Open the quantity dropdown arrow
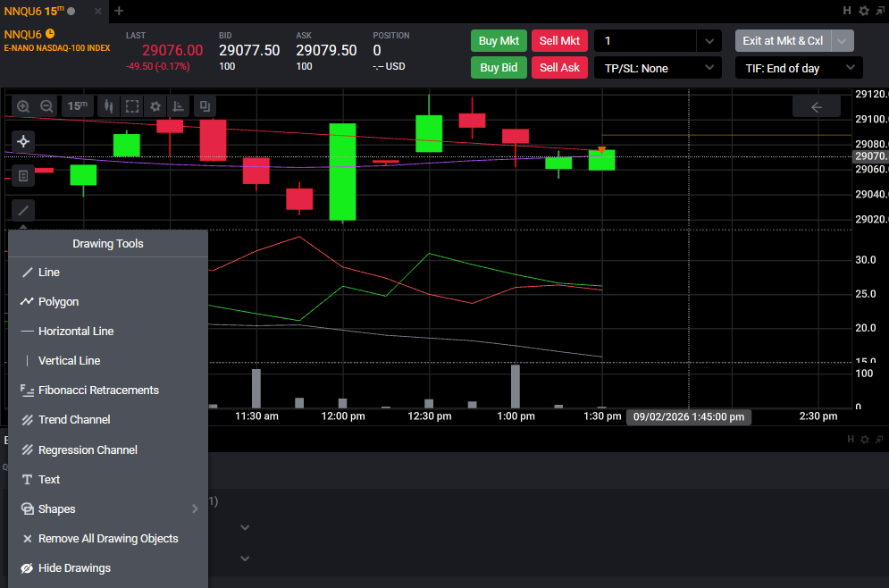This screenshot has width=889, height=588. point(709,41)
